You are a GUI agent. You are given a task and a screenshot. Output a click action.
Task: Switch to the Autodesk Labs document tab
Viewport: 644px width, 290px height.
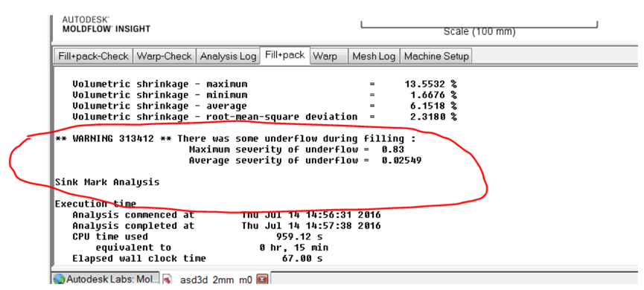(x=106, y=280)
